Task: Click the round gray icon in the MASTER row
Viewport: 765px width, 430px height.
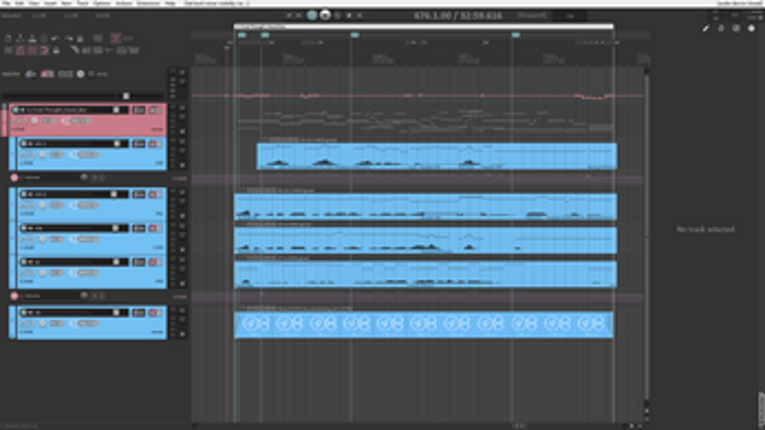Action: click(81, 74)
